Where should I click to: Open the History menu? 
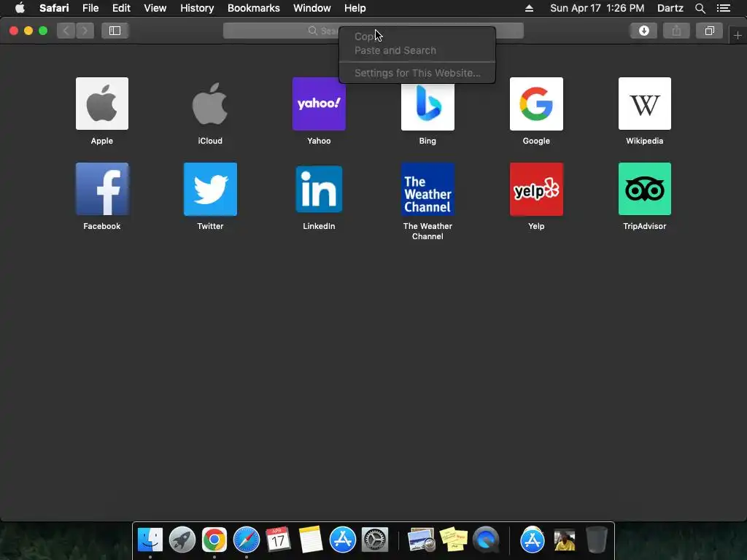(197, 8)
